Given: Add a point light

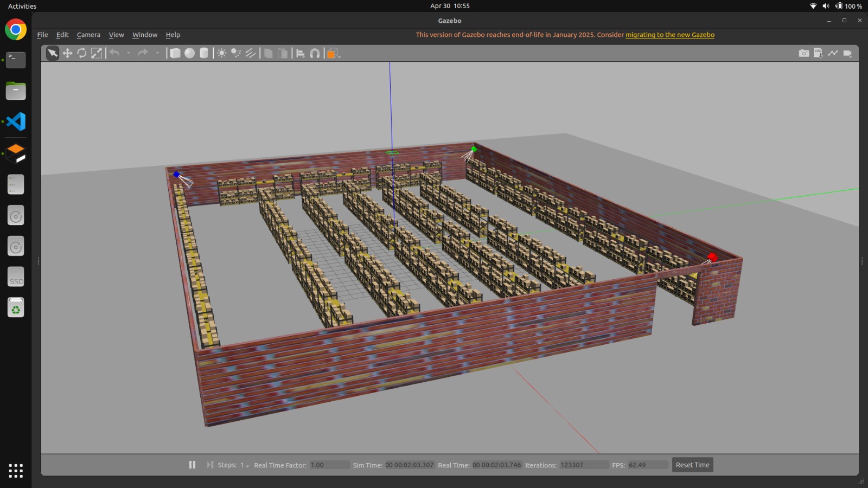Looking at the screenshot, I should coord(221,53).
